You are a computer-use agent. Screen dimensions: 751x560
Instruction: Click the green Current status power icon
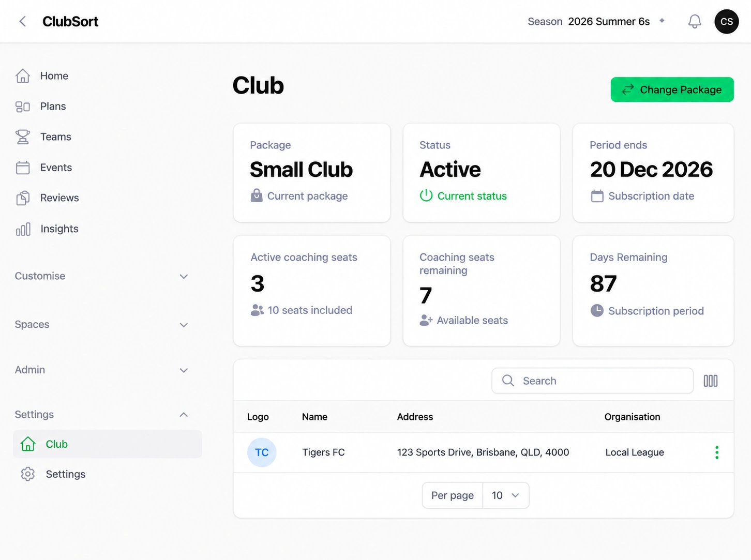point(426,195)
